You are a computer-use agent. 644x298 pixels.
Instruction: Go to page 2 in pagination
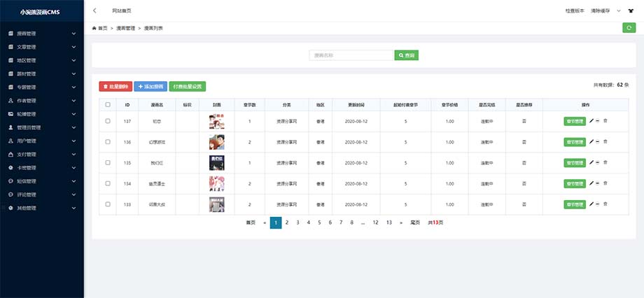click(287, 222)
